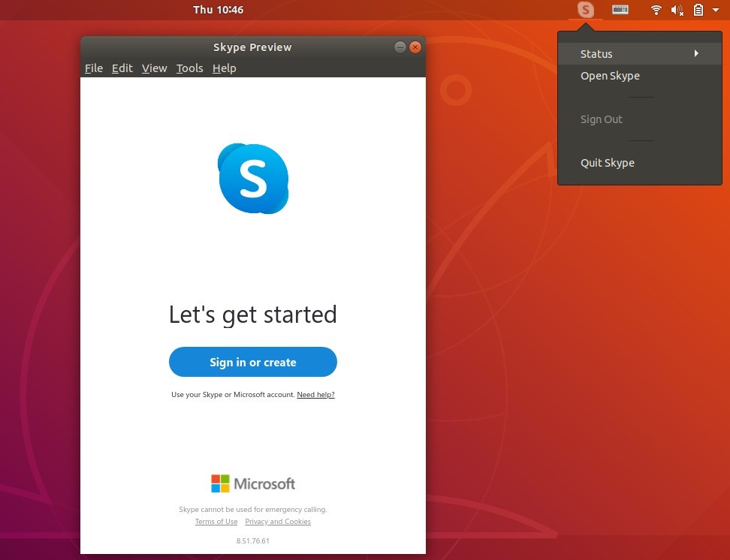Click the large Skype logo

click(x=253, y=179)
